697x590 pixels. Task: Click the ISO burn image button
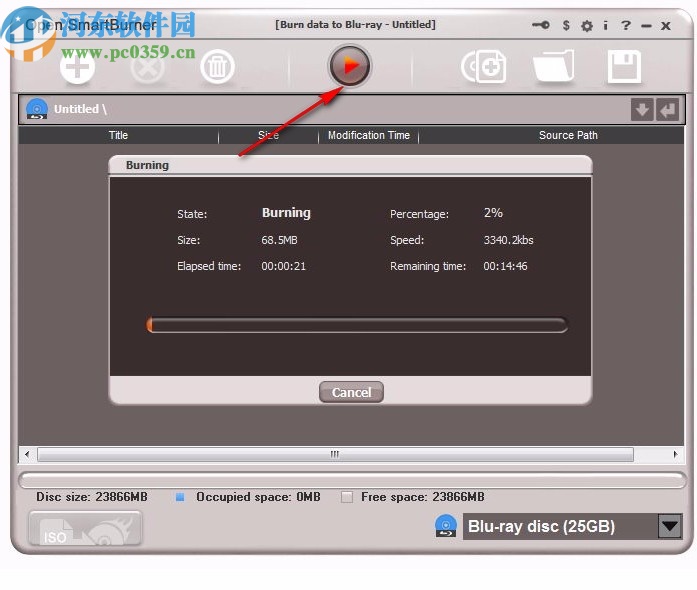click(x=85, y=528)
